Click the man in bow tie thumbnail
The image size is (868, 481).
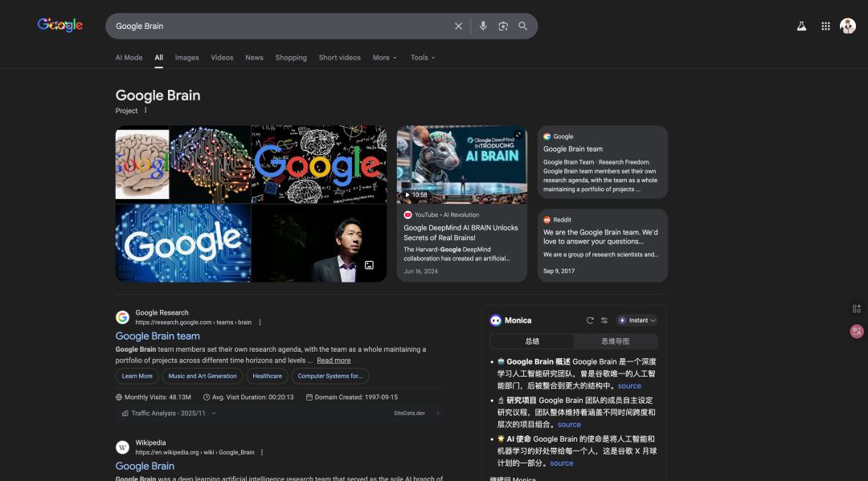pyautogui.click(x=319, y=243)
